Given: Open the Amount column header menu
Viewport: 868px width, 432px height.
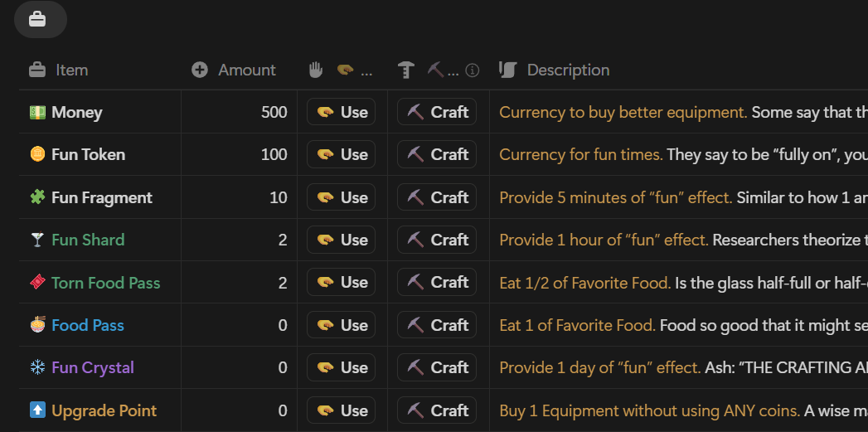Looking at the screenshot, I should click(x=246, y=70).
